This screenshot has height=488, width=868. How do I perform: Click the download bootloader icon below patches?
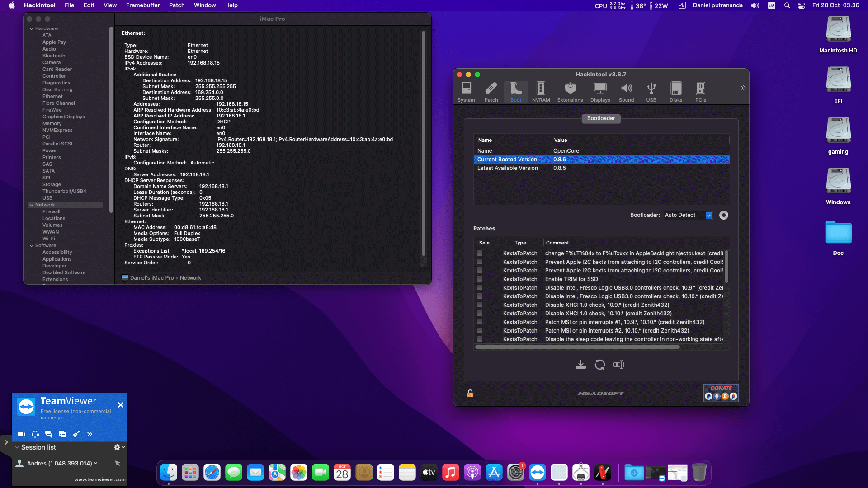[581, 365]
